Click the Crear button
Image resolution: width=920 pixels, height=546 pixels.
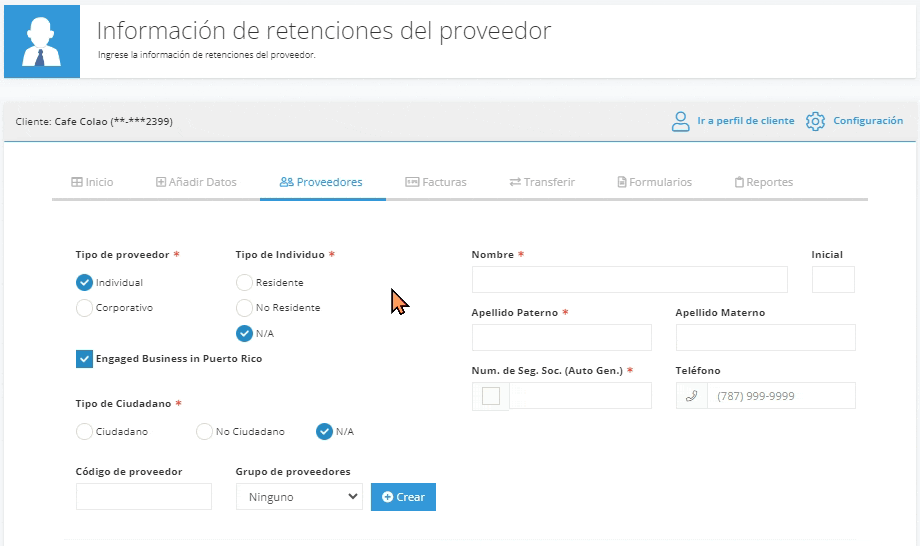403,497
